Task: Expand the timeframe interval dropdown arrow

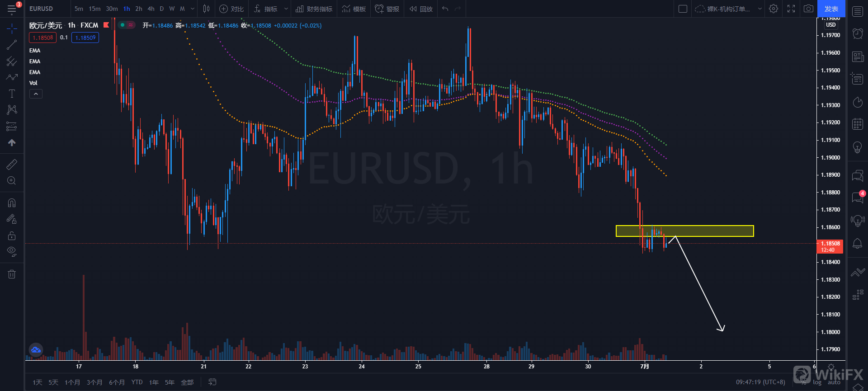Action: [193, 9]
